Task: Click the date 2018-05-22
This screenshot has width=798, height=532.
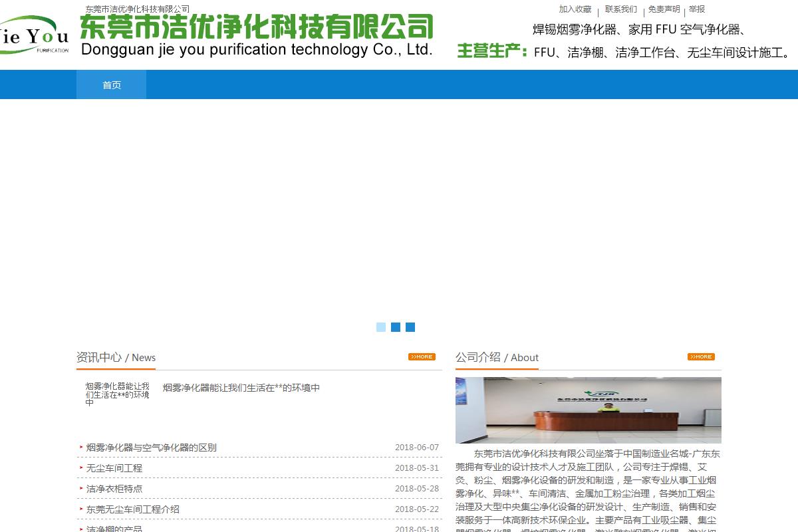Action: 417,509
